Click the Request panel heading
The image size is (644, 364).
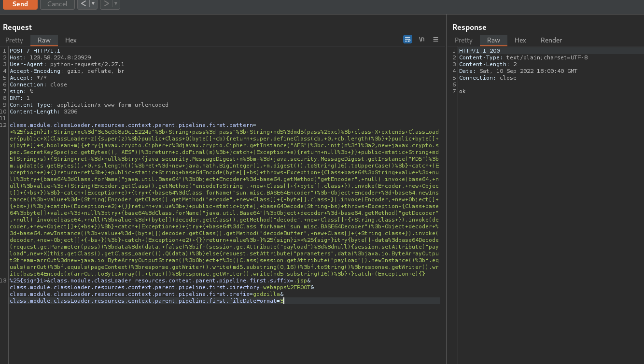[x=17, y=27]
